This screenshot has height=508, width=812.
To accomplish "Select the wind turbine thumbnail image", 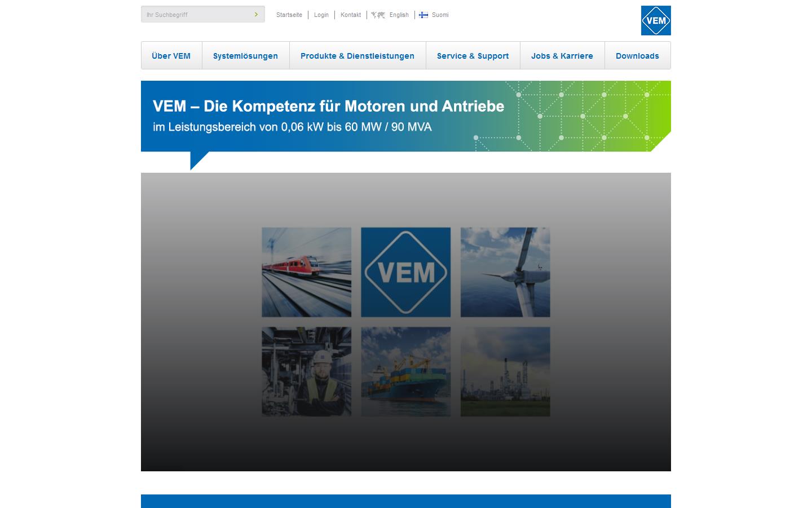I will (x=505, y=271).
